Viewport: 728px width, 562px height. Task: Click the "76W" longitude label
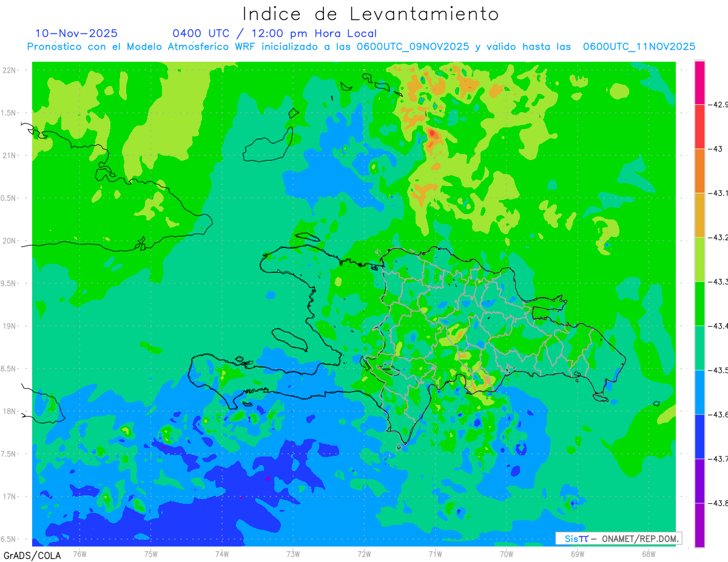[x=79, y=554]
